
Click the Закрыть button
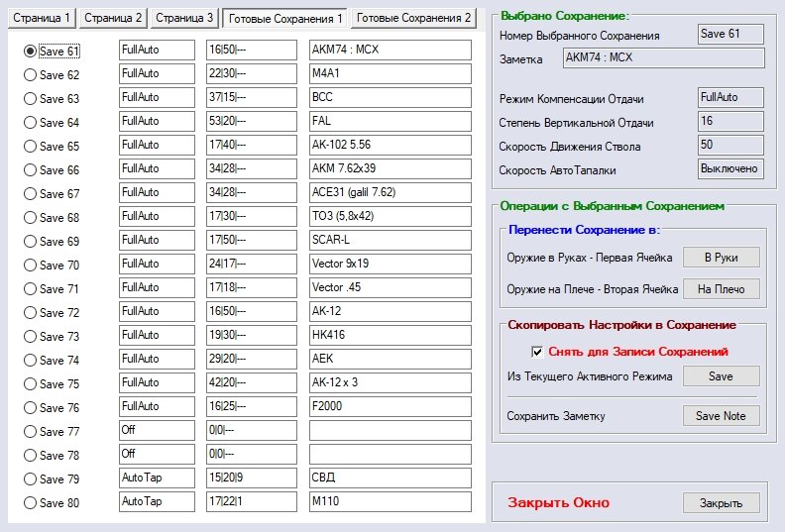(x=721, y=502)
